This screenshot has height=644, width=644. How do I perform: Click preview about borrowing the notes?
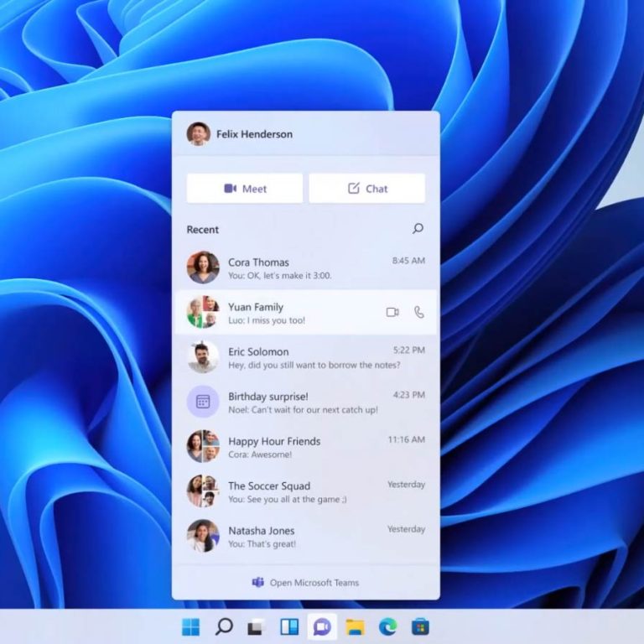pyautogui.click(x=314, y=365)
